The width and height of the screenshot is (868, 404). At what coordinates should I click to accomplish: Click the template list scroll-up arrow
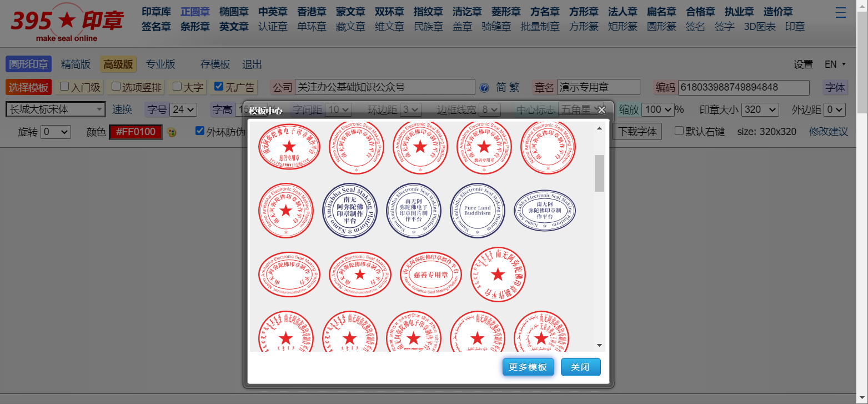click(x=599, y=128)
